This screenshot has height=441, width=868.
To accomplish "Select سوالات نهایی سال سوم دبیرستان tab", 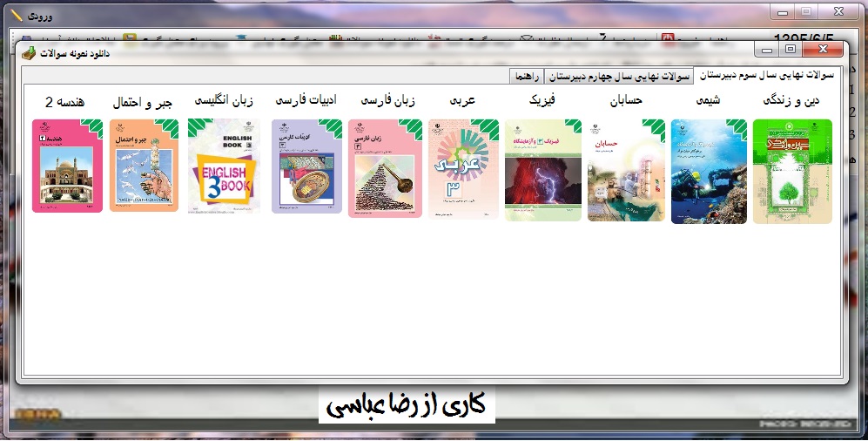I will 767,75.
